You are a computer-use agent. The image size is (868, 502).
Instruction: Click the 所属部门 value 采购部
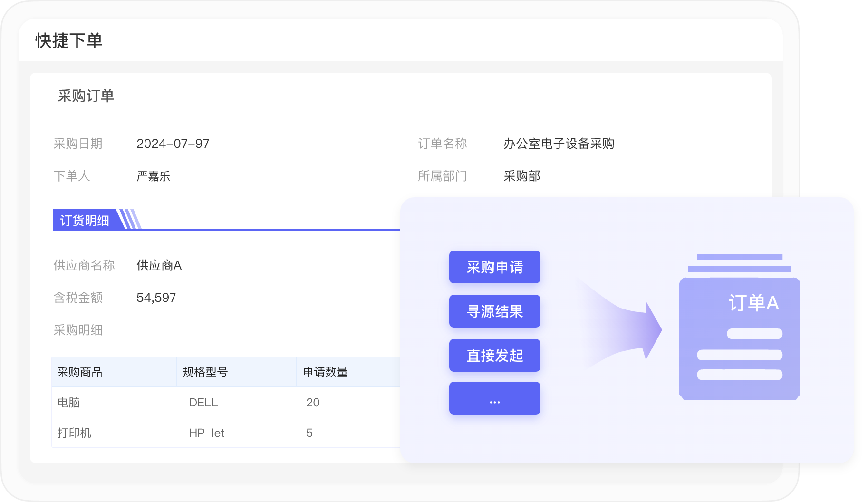(x=521, y=176)
